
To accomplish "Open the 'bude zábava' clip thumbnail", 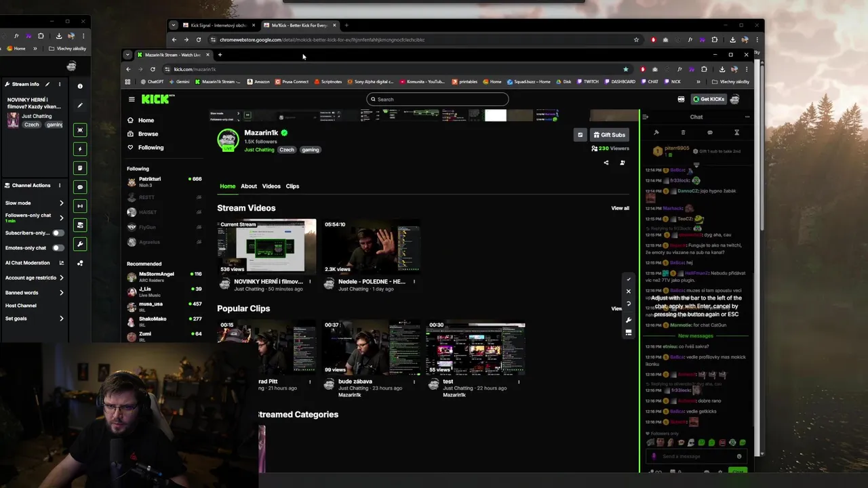I will (x=371, y=348).
